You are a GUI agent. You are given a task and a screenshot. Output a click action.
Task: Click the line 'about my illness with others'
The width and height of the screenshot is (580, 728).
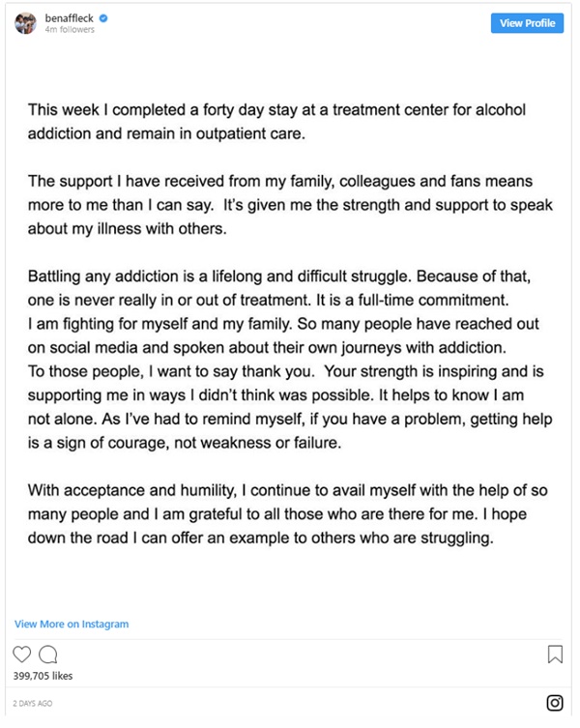[128, 229]
